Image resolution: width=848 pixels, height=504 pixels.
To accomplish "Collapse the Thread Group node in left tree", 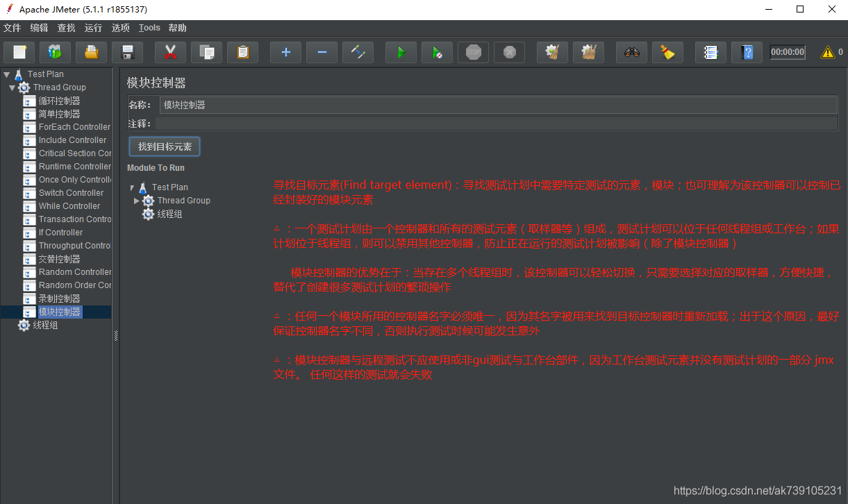I will pyautogui.click(x=13, y=87).
